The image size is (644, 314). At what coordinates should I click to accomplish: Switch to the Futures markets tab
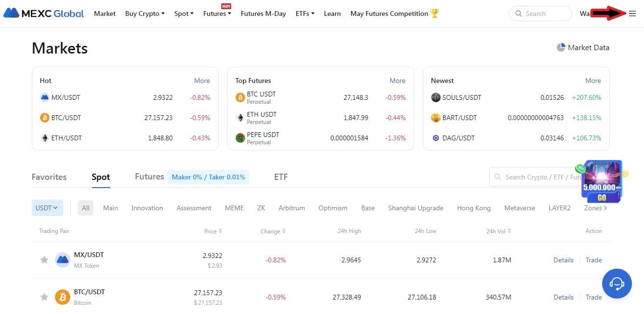pyautogui.click(x=149, y=177)
